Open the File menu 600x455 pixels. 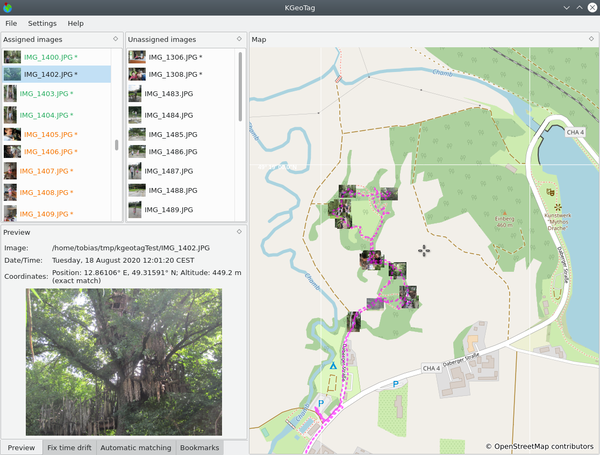tap(11, 22)
